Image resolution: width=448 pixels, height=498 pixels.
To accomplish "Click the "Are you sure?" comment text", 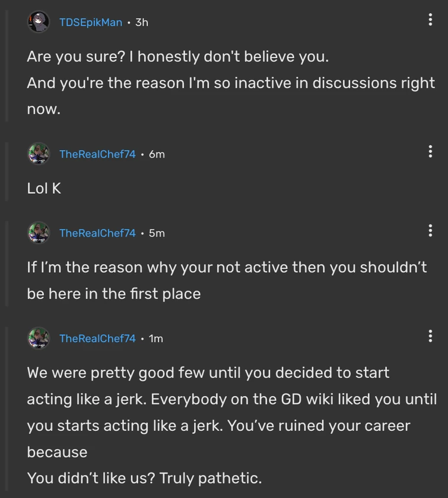I will point(177,58).
